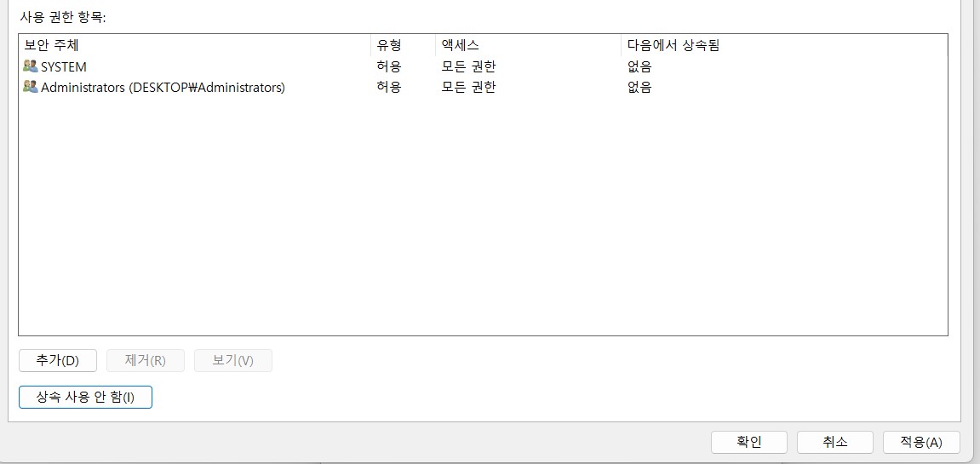The image size is (980, 464).
Task: Cancel the dialog with 취소
Action: (835, 442)
